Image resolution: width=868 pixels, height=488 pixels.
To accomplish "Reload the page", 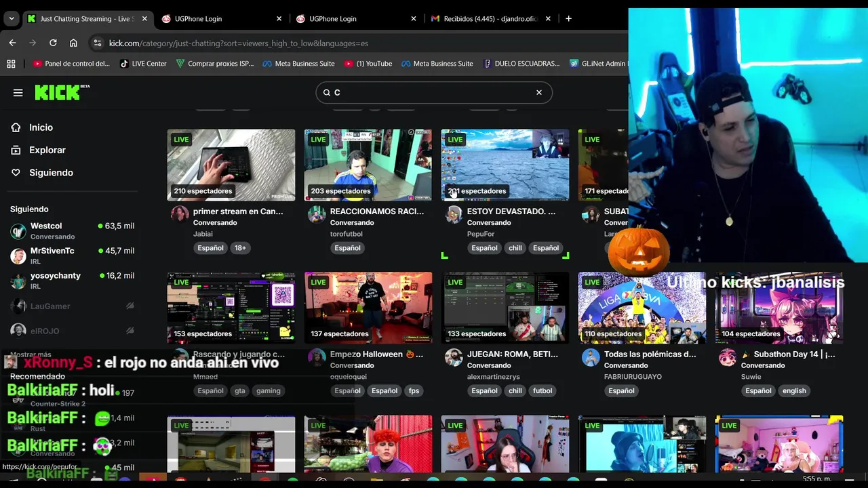I will pyautogui.click(x=53, y=43).
